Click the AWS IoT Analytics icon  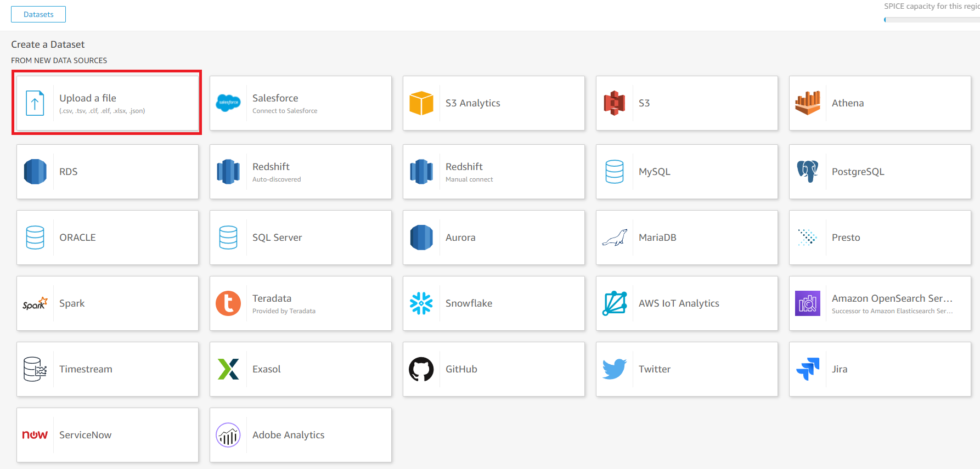pos(615,303)
